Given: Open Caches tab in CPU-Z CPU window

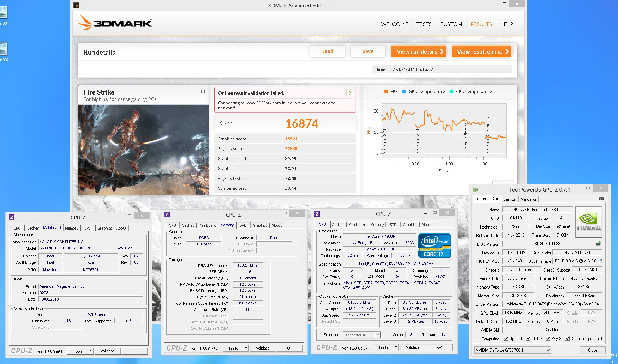Looking at the screenshot, I should tap(338, 225).
